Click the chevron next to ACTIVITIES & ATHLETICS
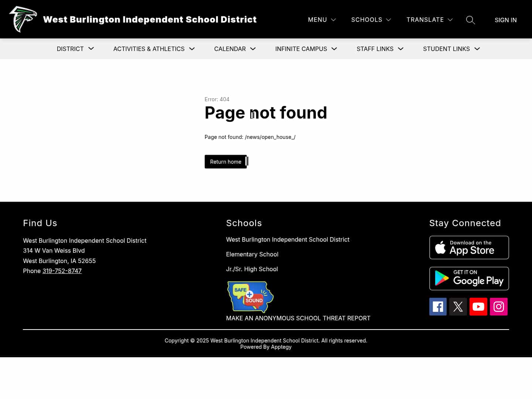This screenshot has height=399, width=532. coord(192,49)
